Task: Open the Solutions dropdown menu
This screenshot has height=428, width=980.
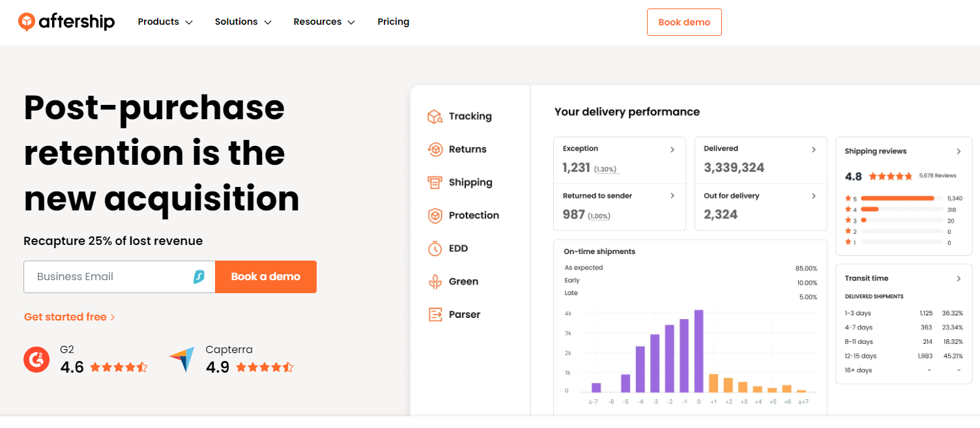Action: (243, 22)
